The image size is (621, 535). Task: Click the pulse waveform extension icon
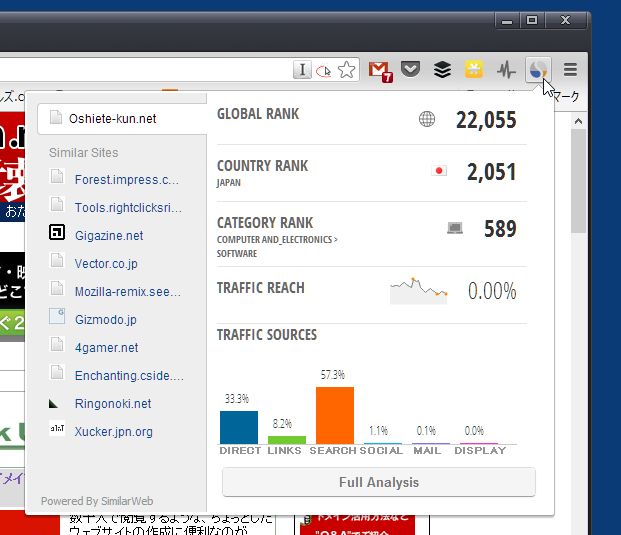click(x=506, y=70)
